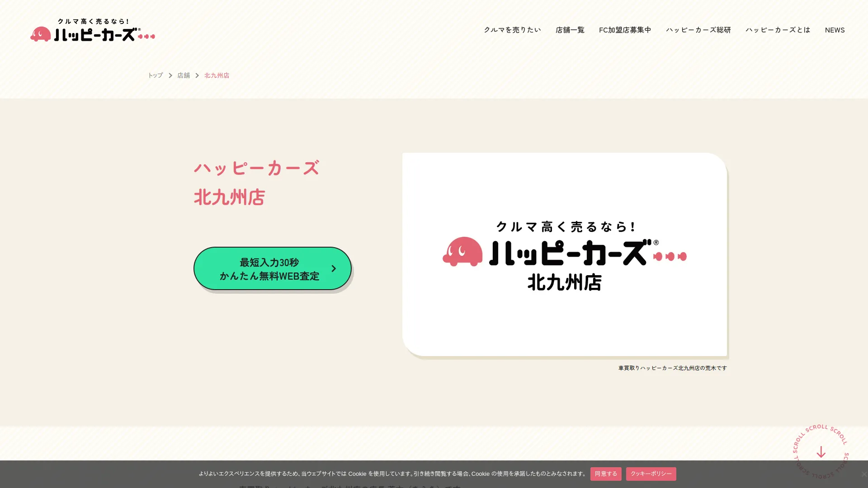Go to FC加盟店募集中 page
The width and height of the screenshot is (868, 488).
pos(625,30)
